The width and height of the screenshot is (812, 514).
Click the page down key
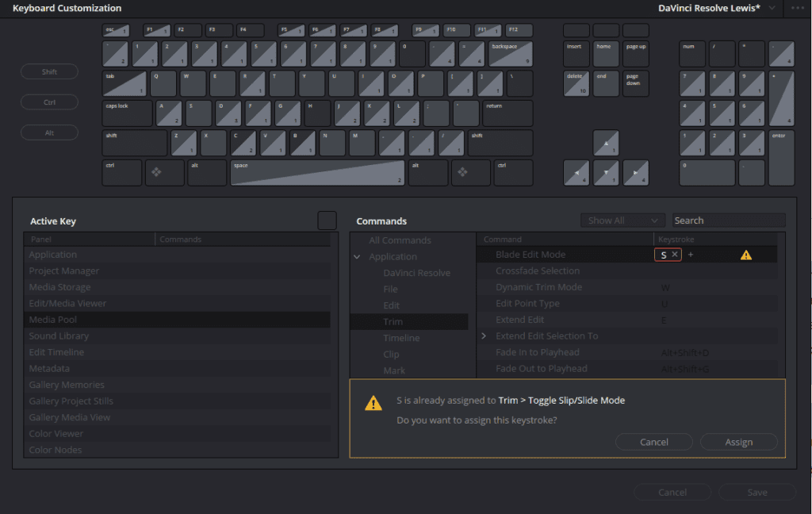(x=636, y=83)
